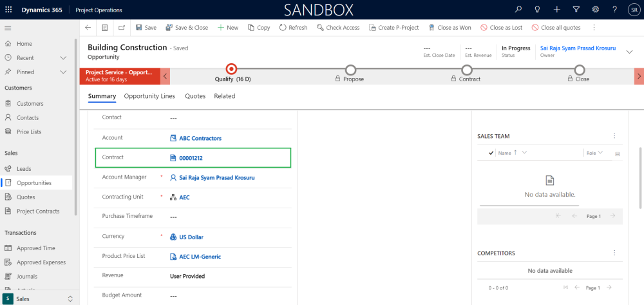This screenshot has width=644, height=305.
Task: Expand the Recent menu in sidebar
Action: pyautogui.click(x=63, y=58)
